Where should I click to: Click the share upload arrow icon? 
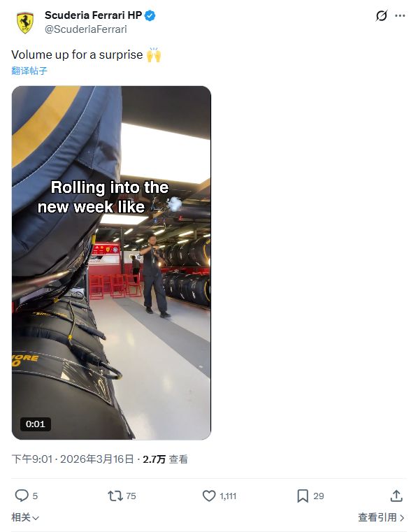pos(396,496)
